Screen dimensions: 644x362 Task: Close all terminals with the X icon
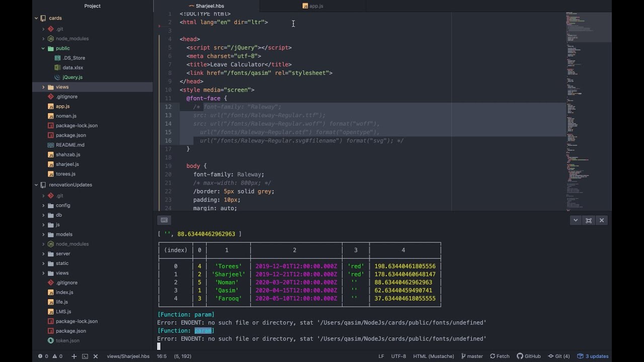96,356
